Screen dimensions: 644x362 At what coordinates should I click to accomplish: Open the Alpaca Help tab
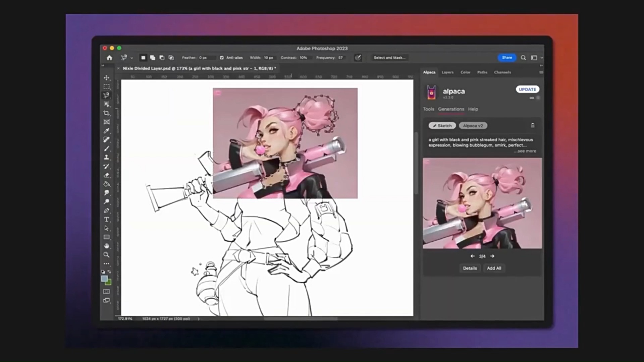pos(473,109)
